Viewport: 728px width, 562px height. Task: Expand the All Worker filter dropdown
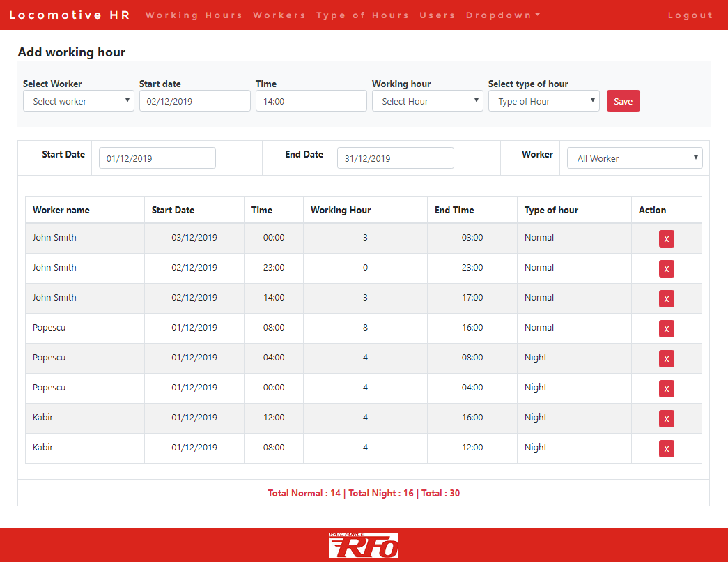point(635,158)
